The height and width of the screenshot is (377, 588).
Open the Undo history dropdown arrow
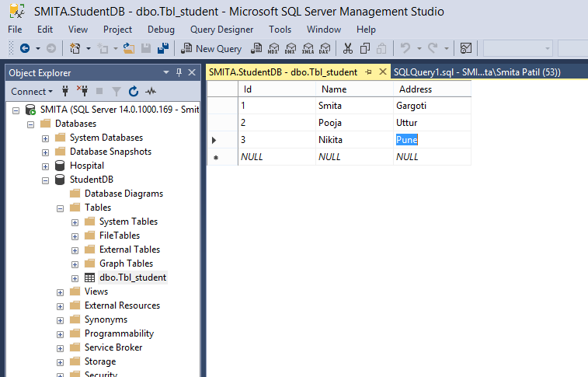click(419, 49)
